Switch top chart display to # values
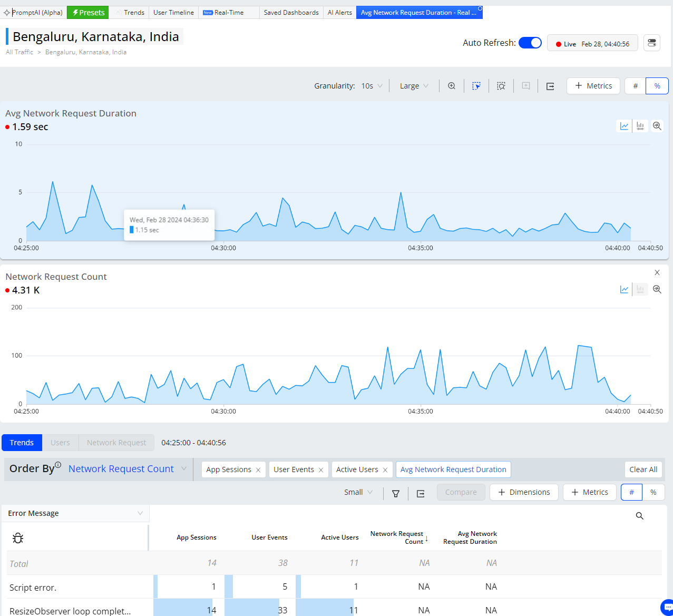This screenshot has width=673, height=616. pyautogui.click(x=636, y=86)
